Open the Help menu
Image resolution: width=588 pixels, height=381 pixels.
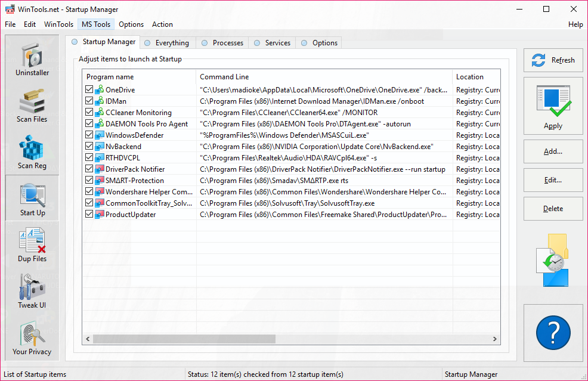pyautogui.click(x=575, y=24)
